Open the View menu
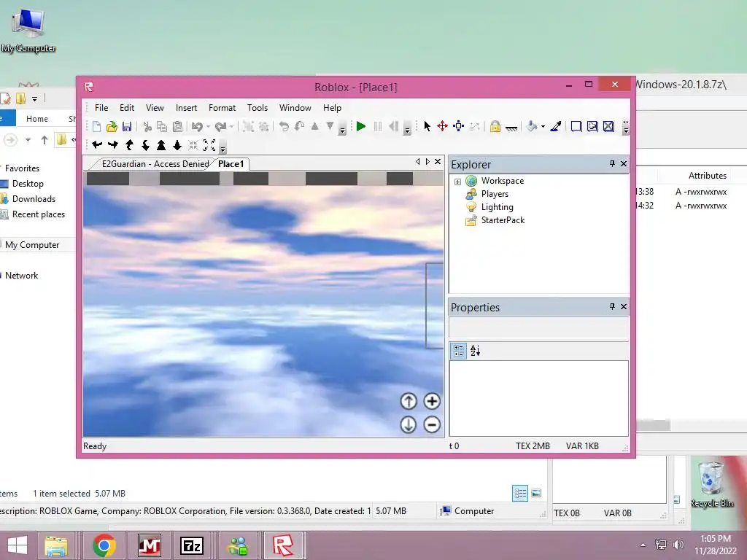The image size is (747, 560). coord(155,108)
